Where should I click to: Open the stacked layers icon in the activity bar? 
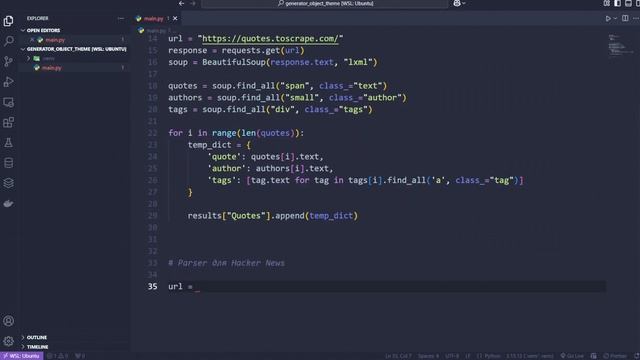pos(9,183)
